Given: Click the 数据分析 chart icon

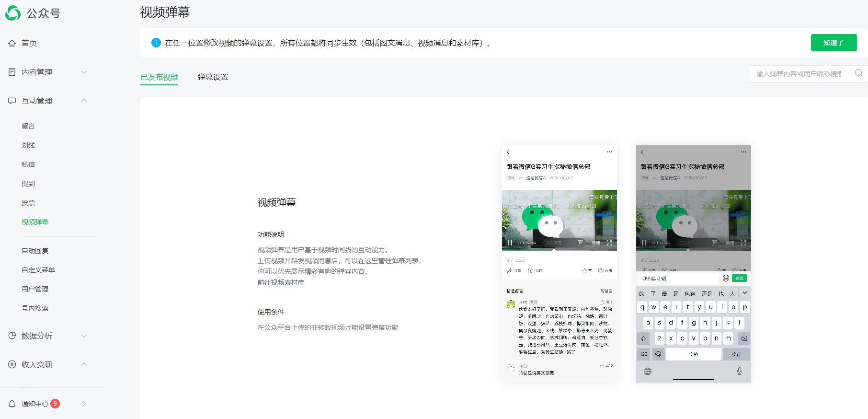Looking at the screenshot, I should coord(12,336).
